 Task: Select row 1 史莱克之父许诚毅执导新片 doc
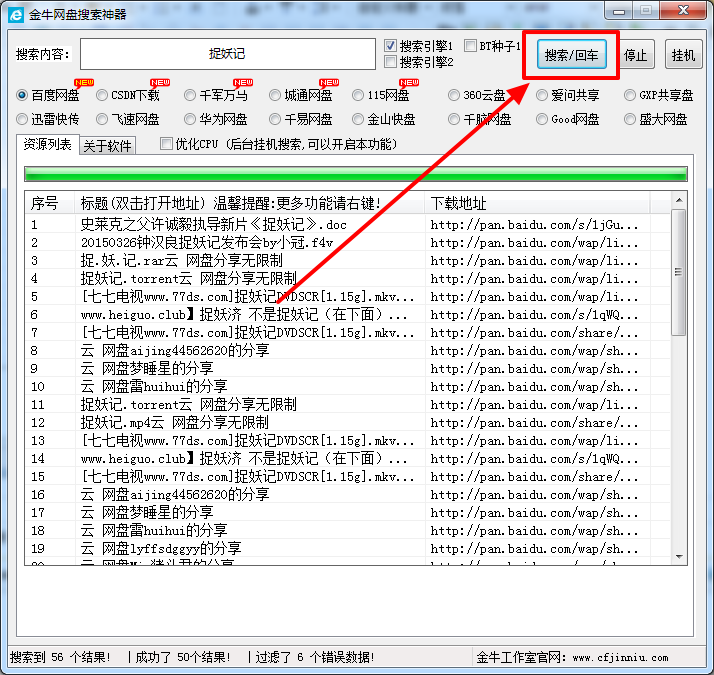(x=347, y=225)
